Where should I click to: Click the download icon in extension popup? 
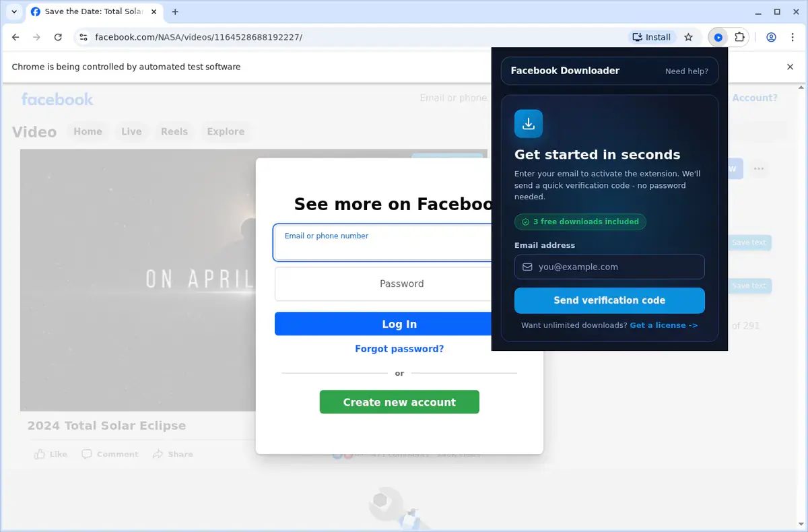(x=529, y=123)
